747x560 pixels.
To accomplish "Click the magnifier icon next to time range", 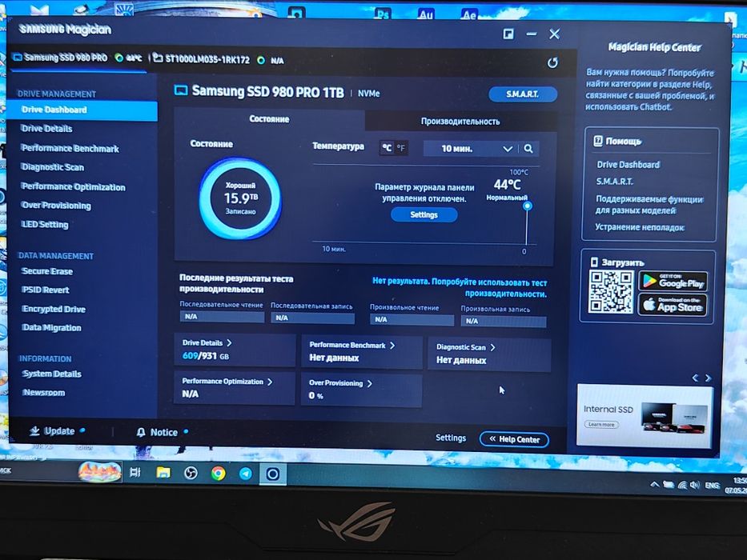I will [528, 149].
